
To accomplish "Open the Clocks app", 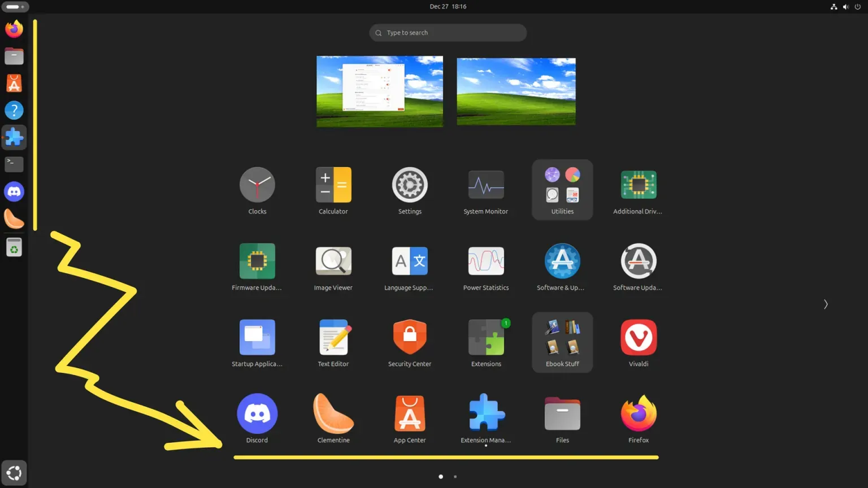I will coord(257,190).
